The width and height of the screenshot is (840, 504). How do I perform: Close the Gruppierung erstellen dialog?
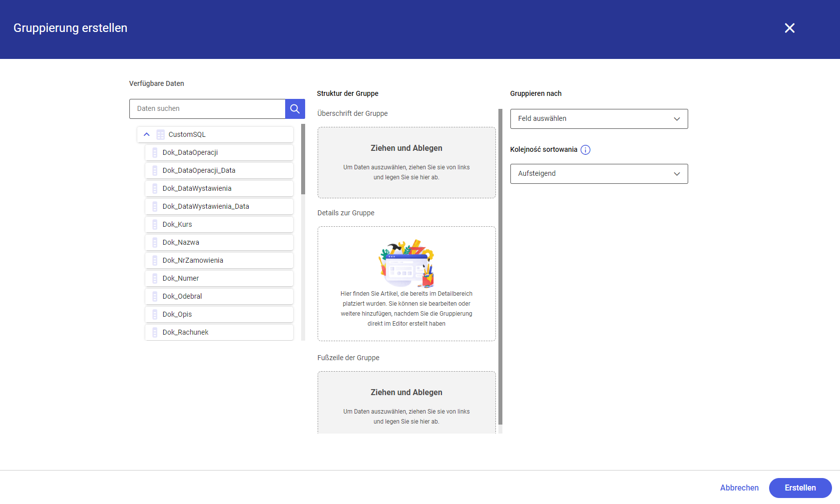(x=789, y=28)
